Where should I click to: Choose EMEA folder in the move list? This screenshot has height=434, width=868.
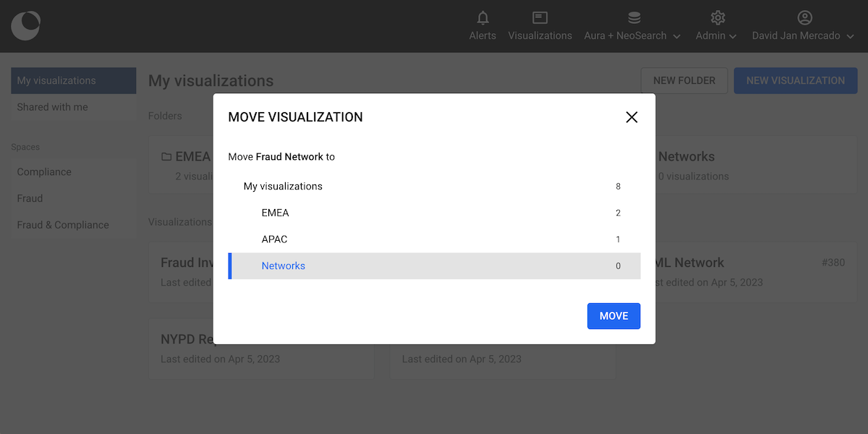tap(275, 213)
